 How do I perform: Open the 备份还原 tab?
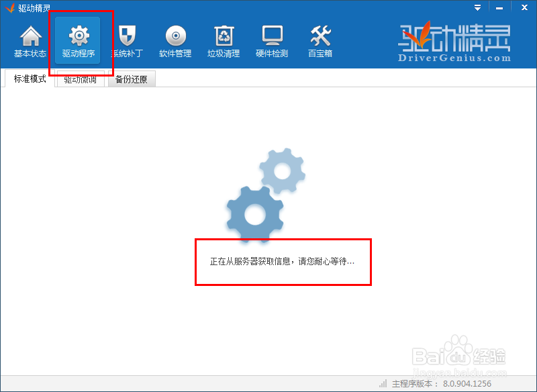(x=132, y=79)
